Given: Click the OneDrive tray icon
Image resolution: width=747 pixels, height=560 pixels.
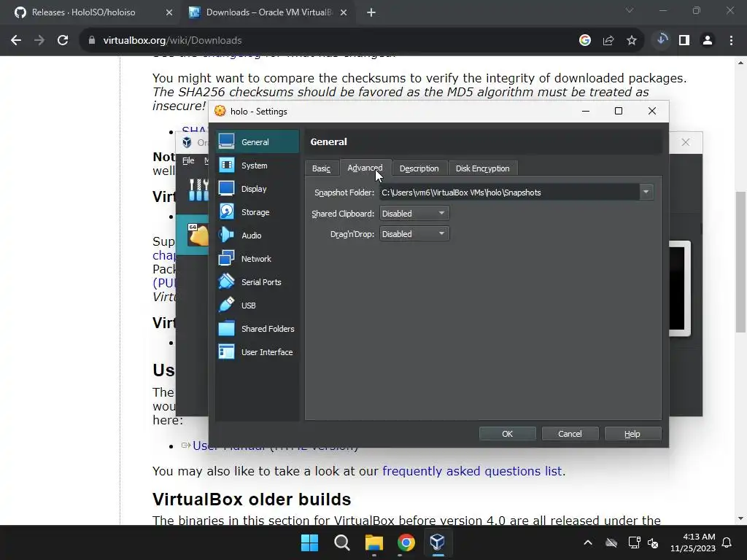Looking at the screenshot, I should click(611, 542).
